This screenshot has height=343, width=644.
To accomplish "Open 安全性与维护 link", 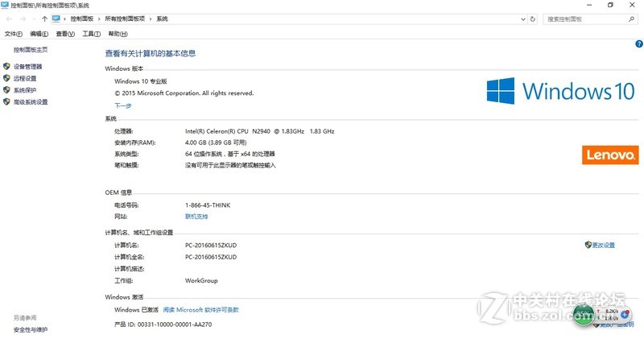I will [x=31, y=329].
